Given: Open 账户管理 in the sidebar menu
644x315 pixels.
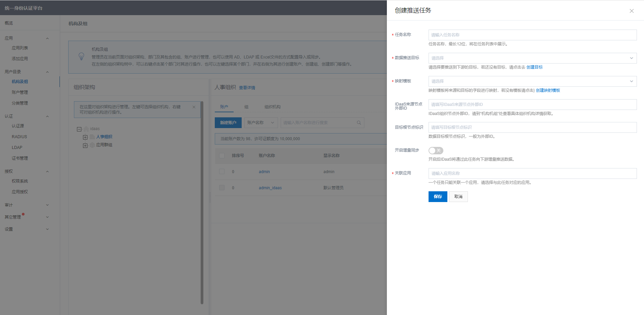Looking at the screenshot, I should pos(20,92).
